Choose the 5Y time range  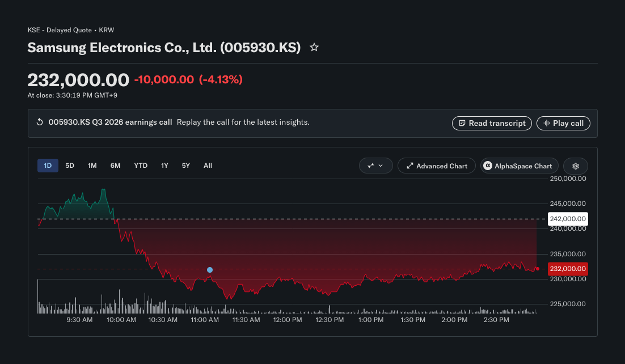186,166
